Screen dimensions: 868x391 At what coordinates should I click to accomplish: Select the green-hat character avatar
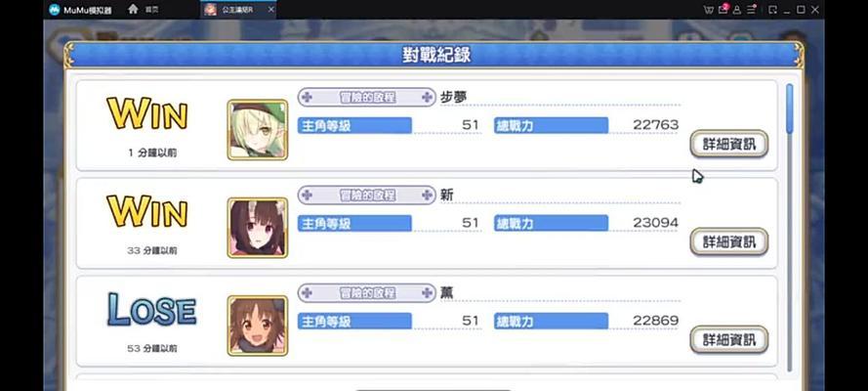[x=258, y=130]
